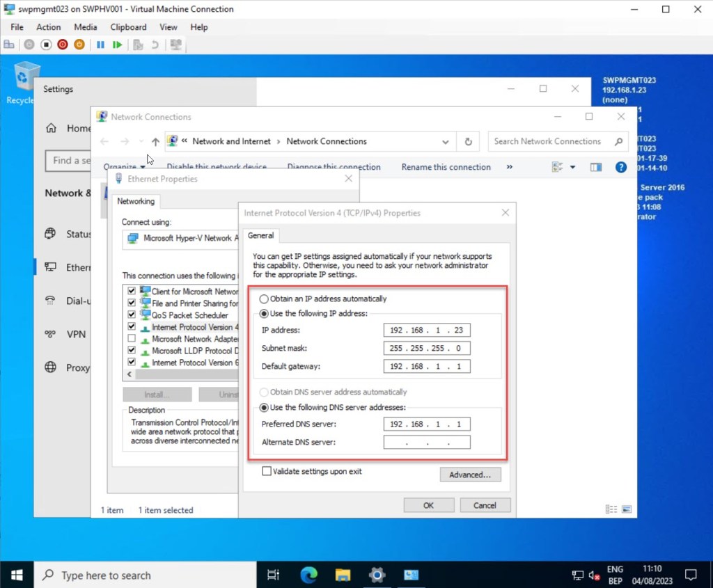
Task: Expand the toolbar overflow chevron
Action: [509, 167]
